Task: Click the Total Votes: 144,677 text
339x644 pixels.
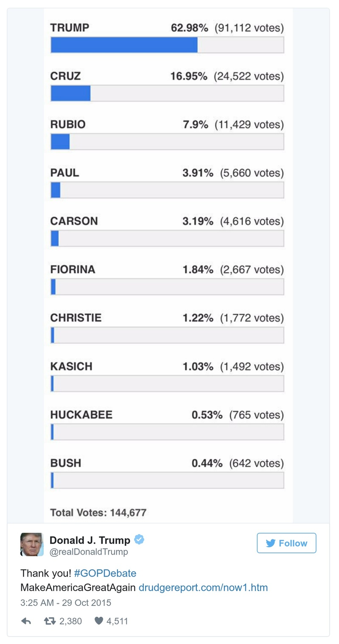Action: tap(98, 513)
